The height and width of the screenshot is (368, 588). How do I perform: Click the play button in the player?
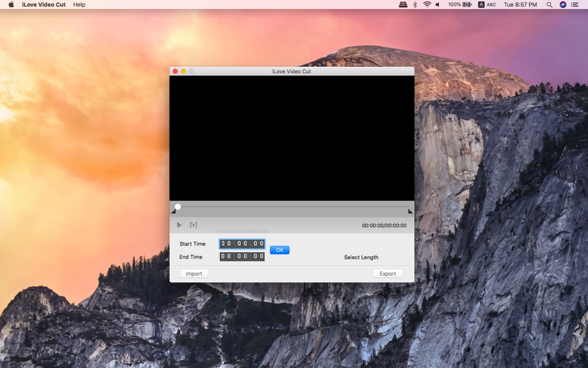click(179, 225)
